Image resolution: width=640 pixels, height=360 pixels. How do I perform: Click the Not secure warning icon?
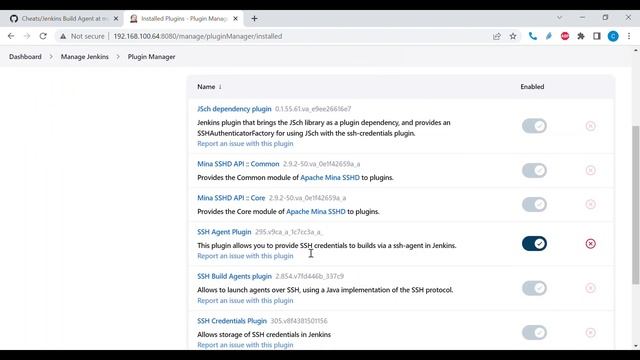point(63,36)
